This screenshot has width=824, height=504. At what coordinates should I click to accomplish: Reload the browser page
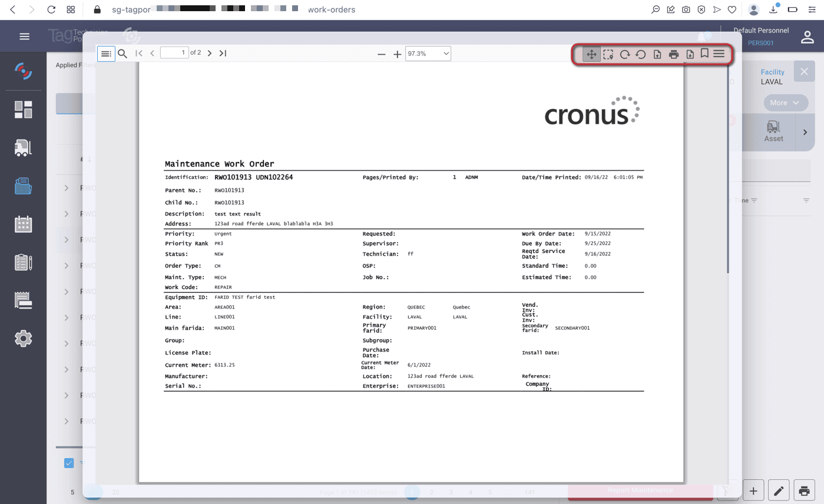(x=51, y=9)
